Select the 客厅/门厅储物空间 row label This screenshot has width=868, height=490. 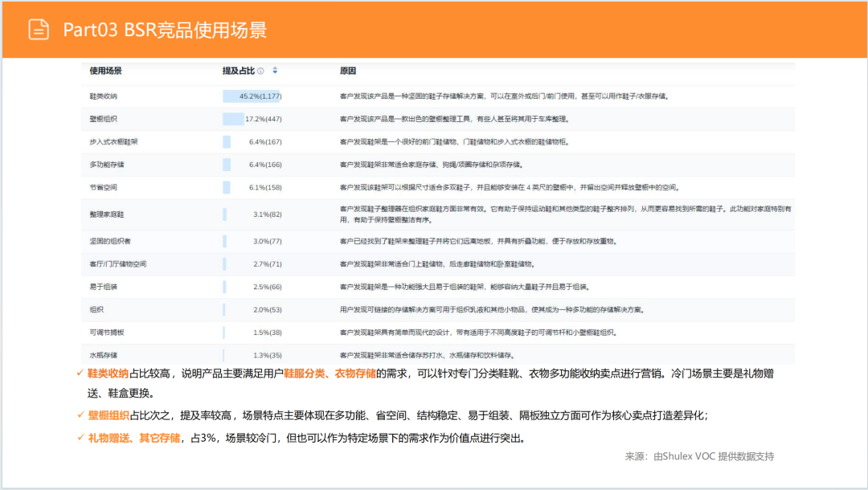(x=118, y=263)
